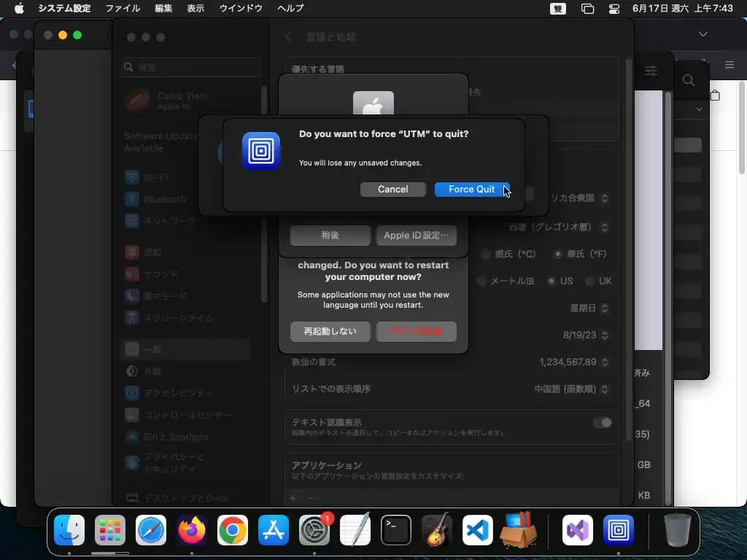Open System Settings Dock icon with badge
Viewport: 747px width, 560px height.
[x=314, y=530]
